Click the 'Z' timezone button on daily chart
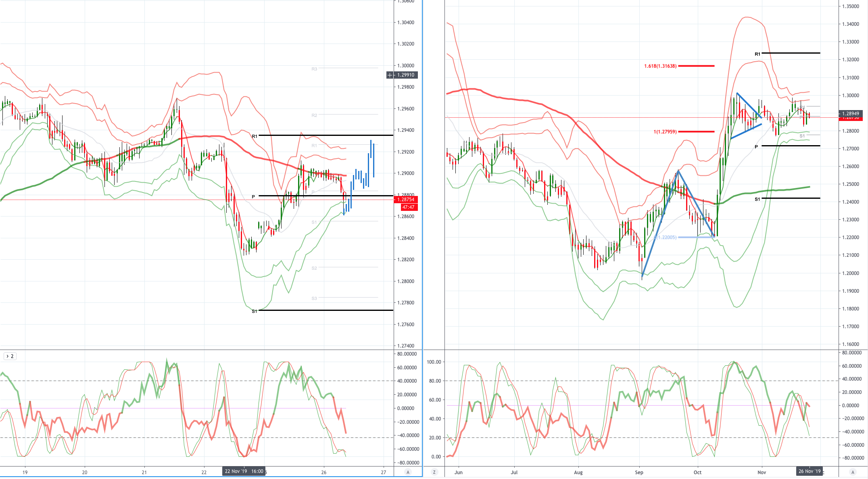868x479 pixels. coord(434,472)
